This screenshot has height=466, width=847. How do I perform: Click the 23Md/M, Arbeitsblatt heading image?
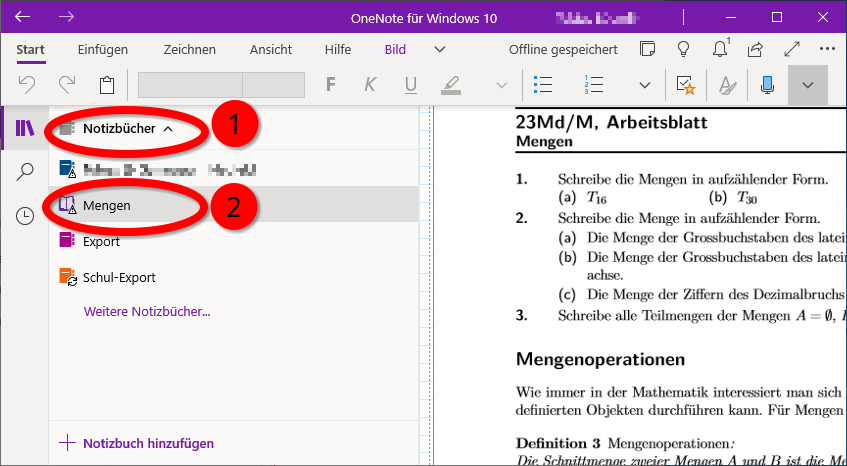click(x=611, y=122)
